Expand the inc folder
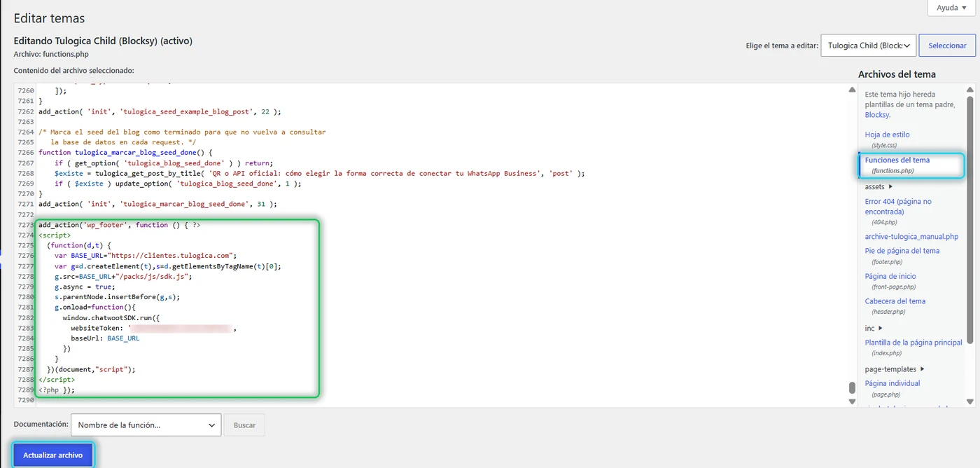The width and height of the screenshot is (980, 468). pyautogui.click(x=874, y=328)
